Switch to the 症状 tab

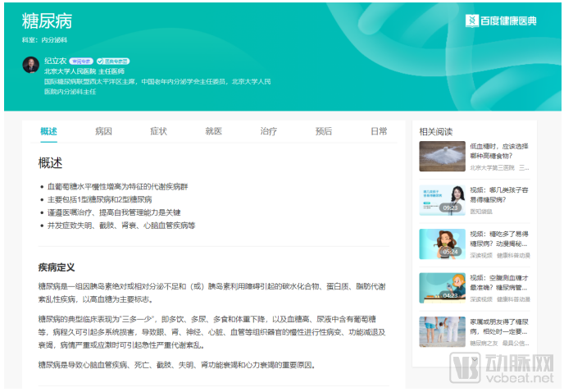(x=158, y=131)
